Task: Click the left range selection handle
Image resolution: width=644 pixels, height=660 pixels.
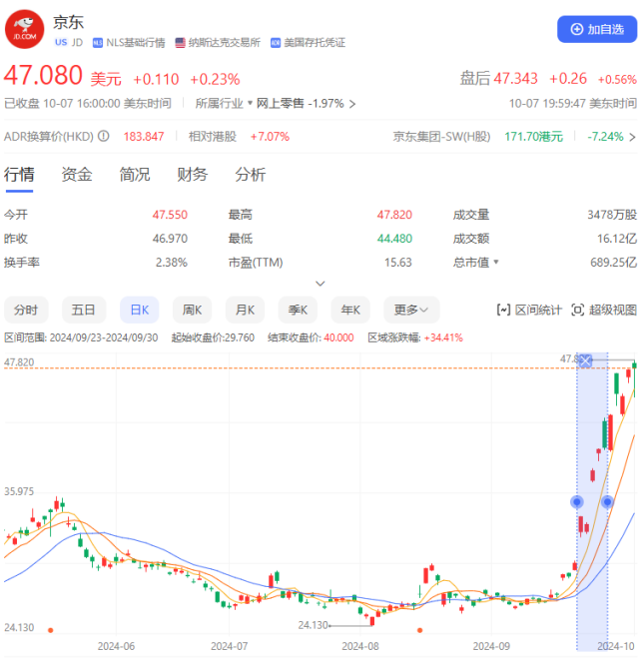Action: point(577,501)
